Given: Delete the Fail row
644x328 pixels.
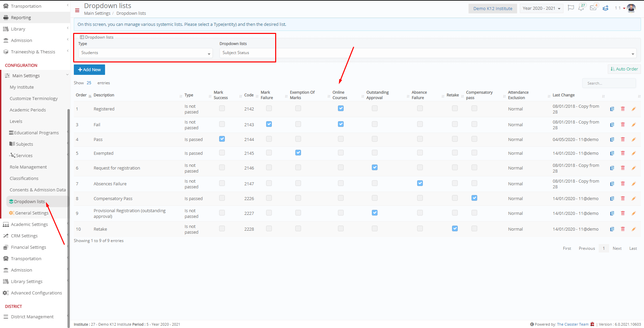Looking at the screenshot, I should pyautogui.click(x=623, y=125).
